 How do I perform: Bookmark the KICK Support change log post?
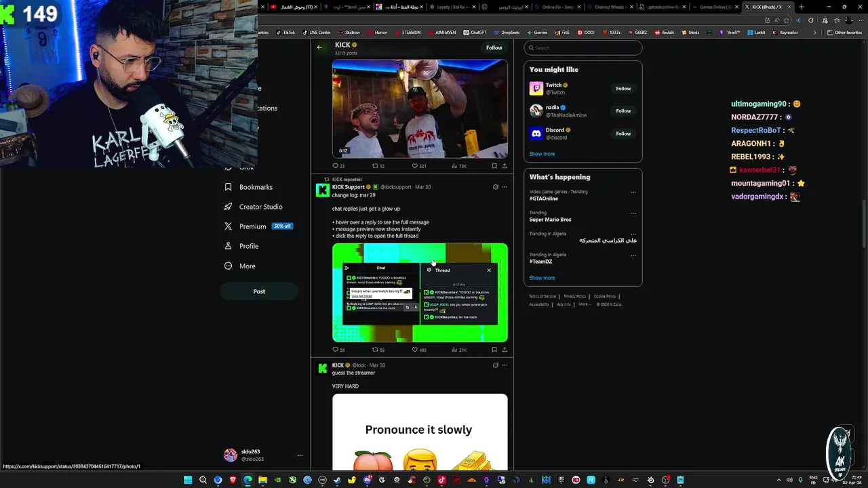494,350
